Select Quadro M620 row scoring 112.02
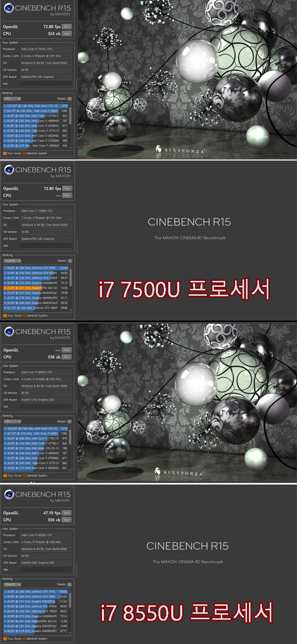Screen dimensions: 297x644 35,601
